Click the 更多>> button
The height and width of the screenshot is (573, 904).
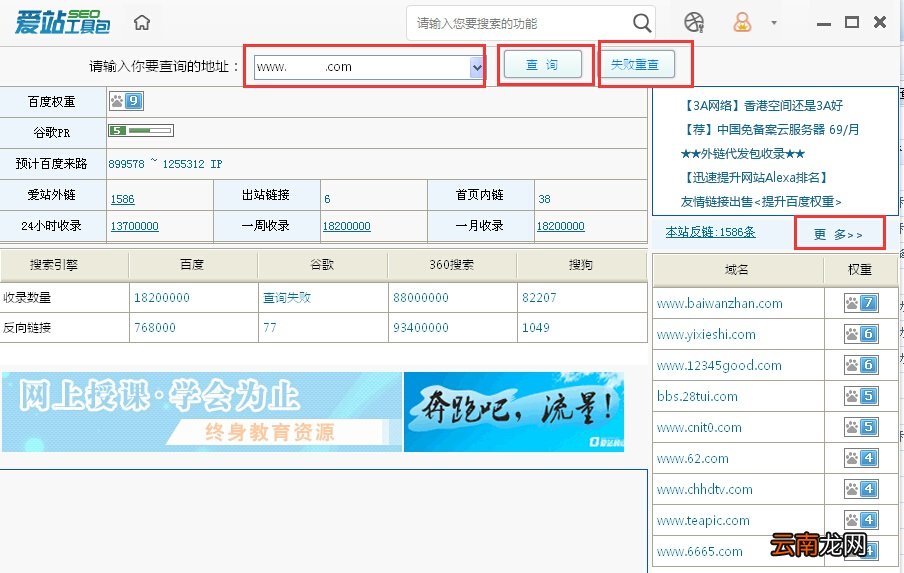[x=839, y=234]
